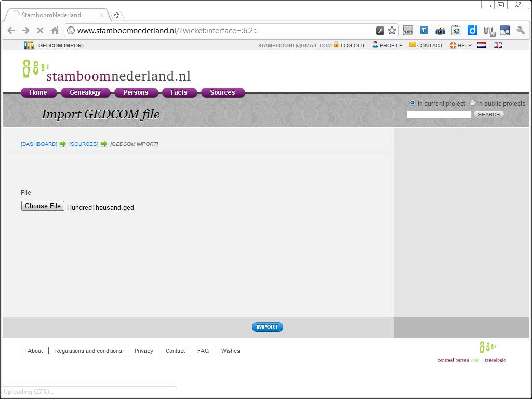Viewport: 532px width, 399px height.
Task: Go back with browser back arrow
Action: 11,31
